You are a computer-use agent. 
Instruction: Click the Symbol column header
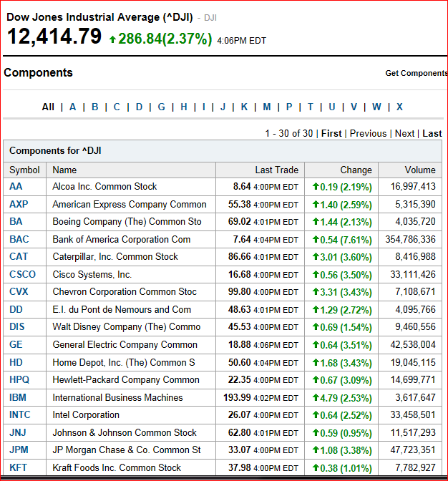(x=24, y=170)
